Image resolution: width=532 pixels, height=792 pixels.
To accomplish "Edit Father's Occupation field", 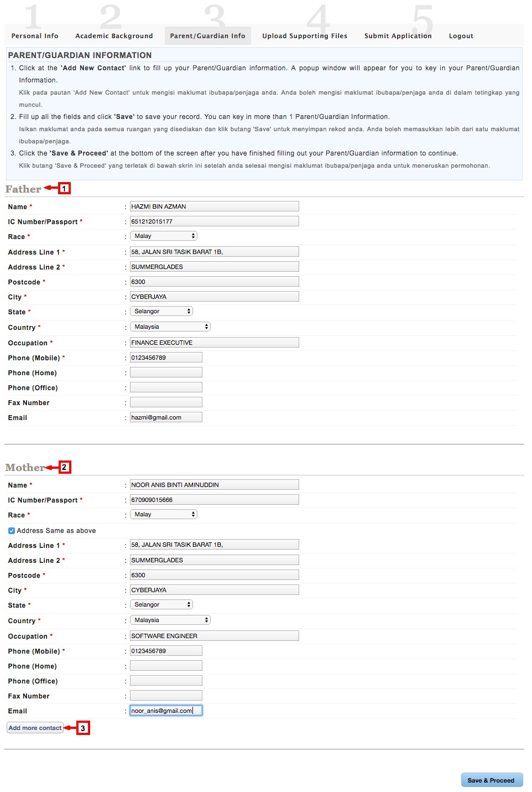I will [215, 343].
